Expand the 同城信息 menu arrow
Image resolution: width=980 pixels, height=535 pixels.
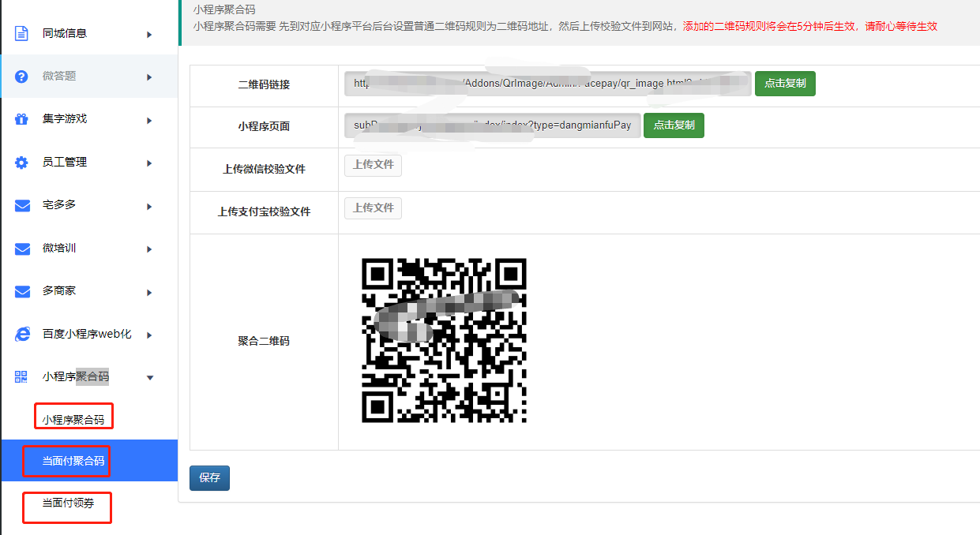coord(149,34)
